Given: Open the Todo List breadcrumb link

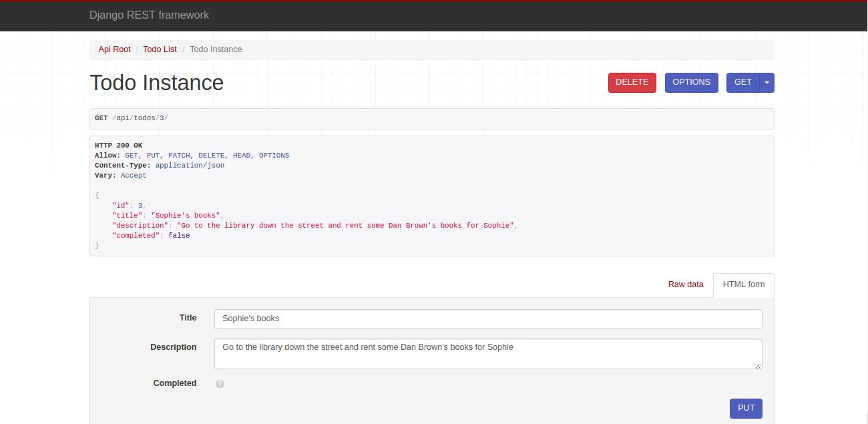Looking at the screenshot, I should tap(160, 49).
